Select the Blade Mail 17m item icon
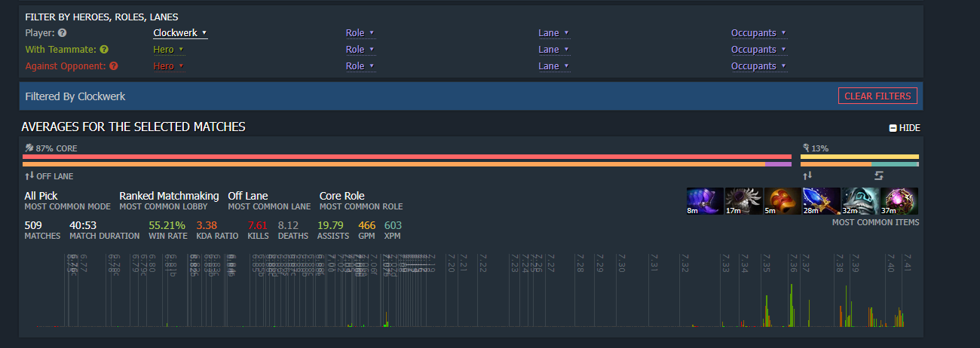 [743, 201]
